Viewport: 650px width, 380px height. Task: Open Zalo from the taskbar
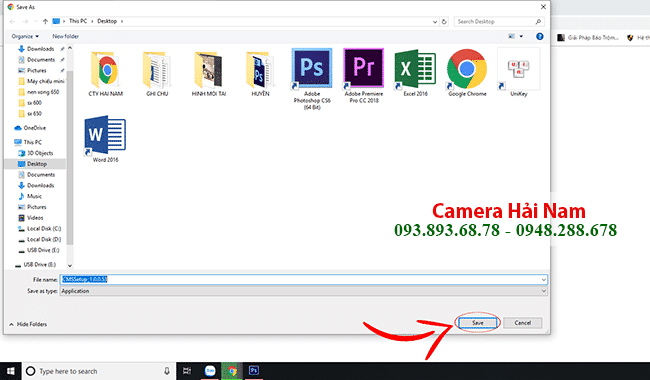(210, 371)
